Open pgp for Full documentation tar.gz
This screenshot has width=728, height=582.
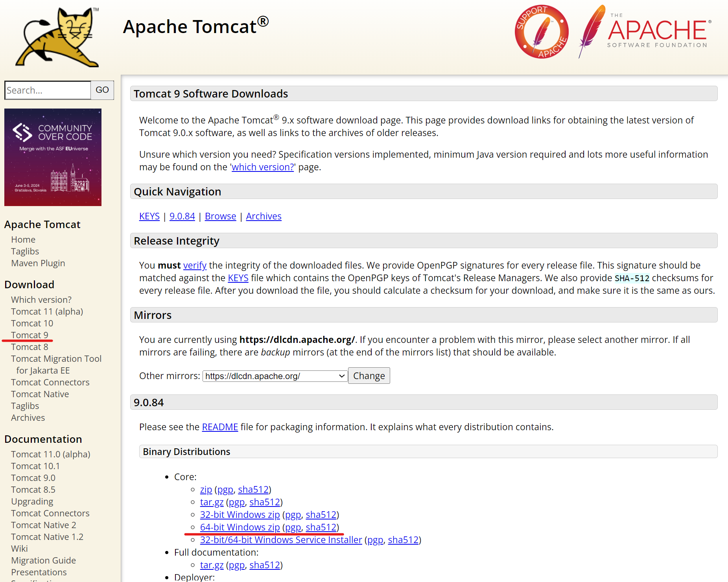coord(237,565)
